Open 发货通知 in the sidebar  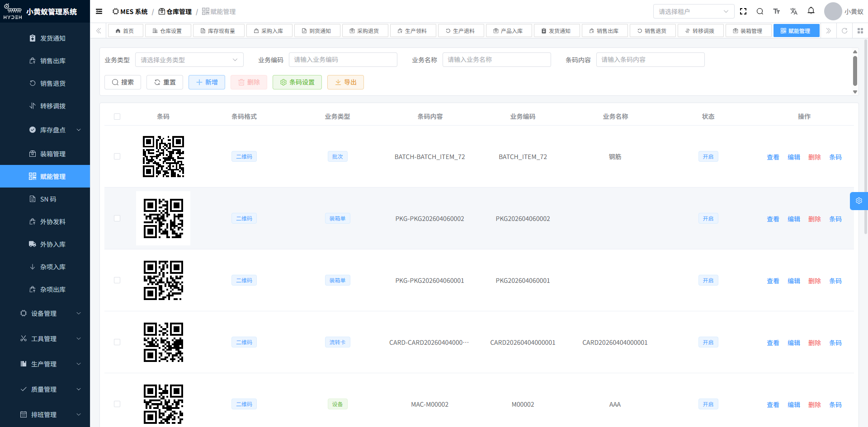pos(45,38)
